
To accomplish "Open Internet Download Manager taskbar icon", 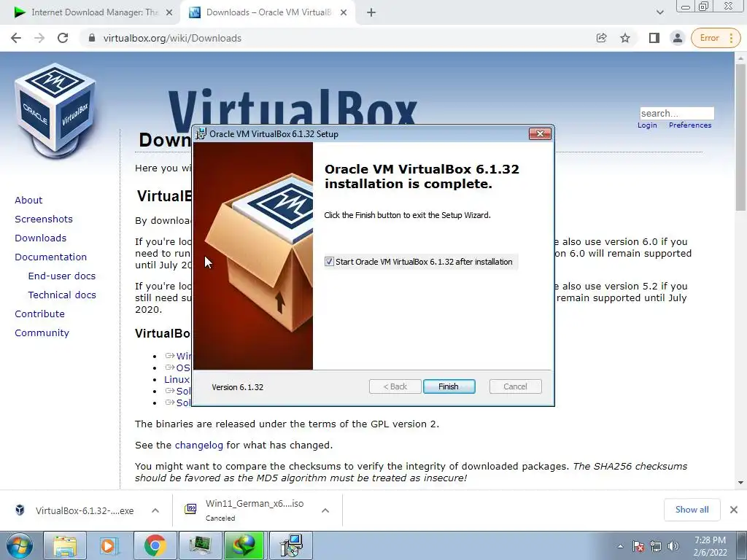I will click(245, 545).
